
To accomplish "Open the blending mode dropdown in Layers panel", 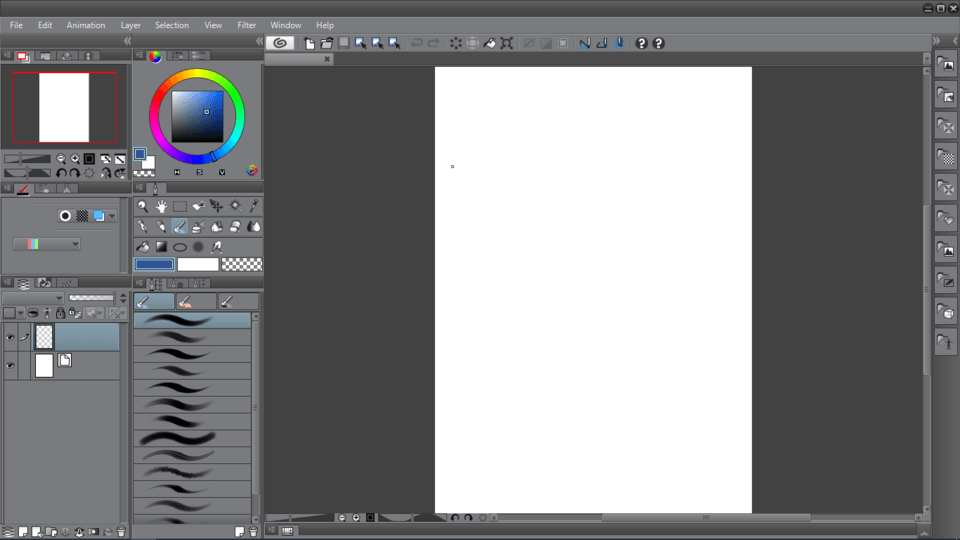I will point(32,298).
